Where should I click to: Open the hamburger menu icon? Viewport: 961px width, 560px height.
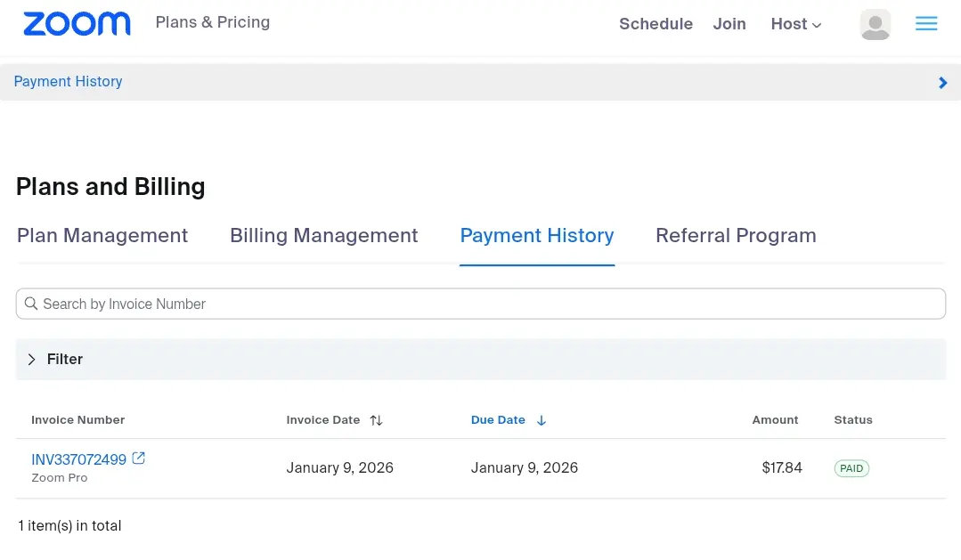tap(926, 23)
